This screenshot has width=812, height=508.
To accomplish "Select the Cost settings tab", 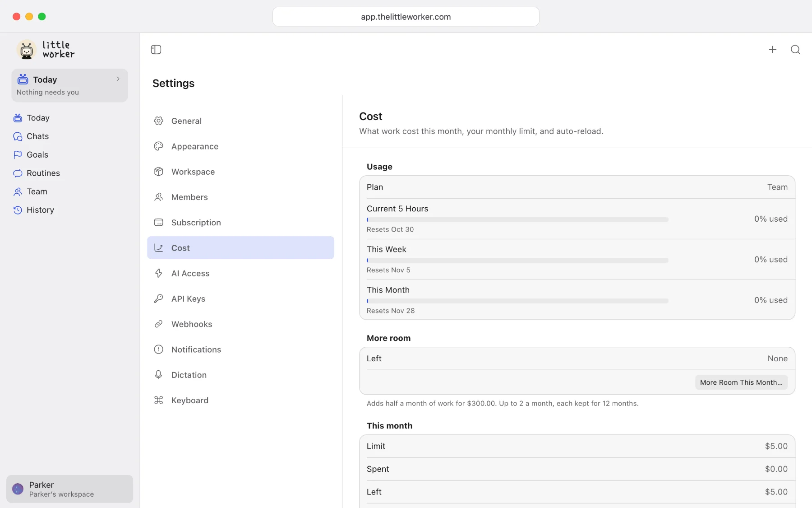I will coord(240,248).
